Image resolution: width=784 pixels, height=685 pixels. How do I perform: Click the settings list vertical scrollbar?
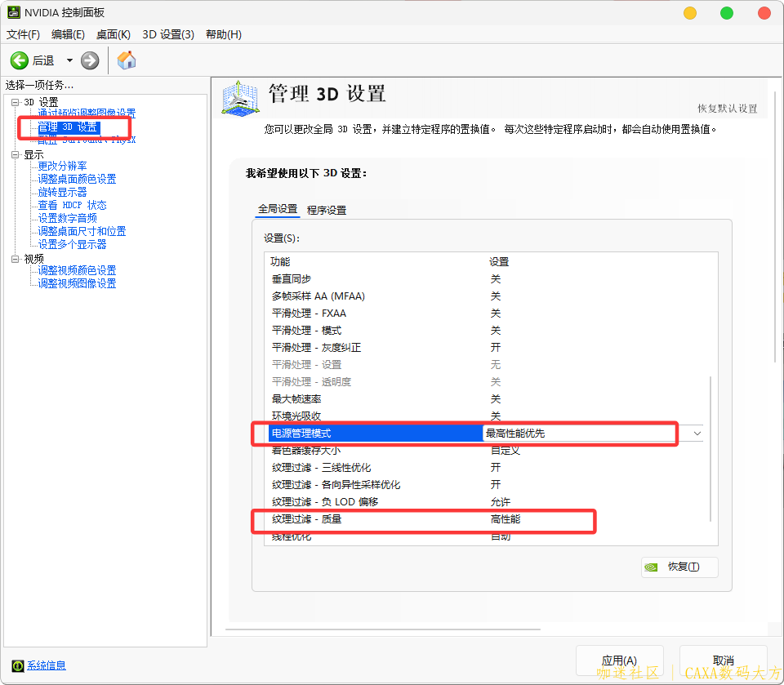[x=710, y=448]
